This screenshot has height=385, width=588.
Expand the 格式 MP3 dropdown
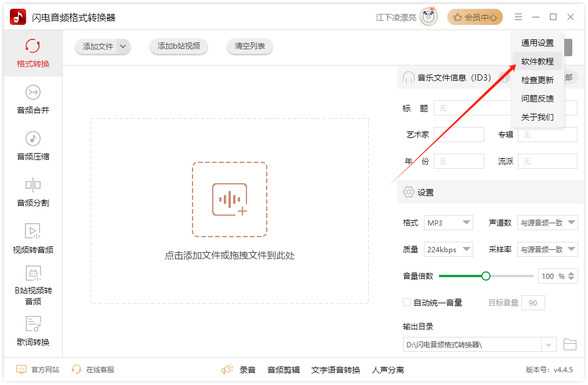(448, 223)
